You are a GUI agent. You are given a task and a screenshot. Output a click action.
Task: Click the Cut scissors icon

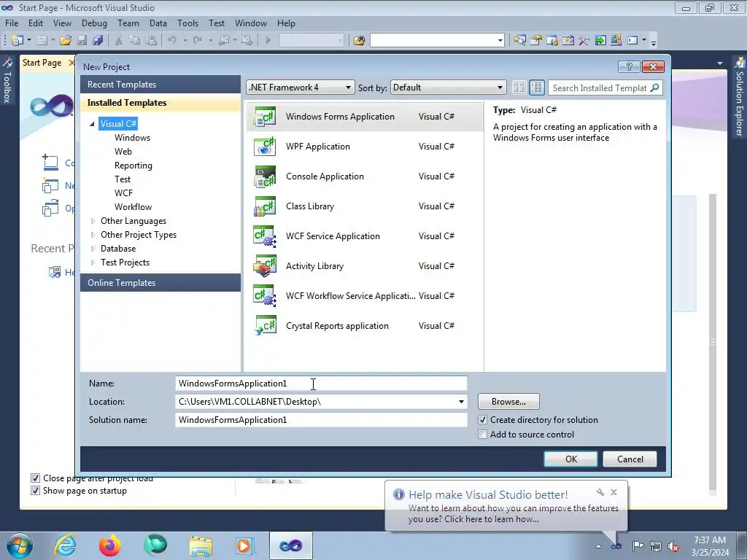tap(119, 41)
